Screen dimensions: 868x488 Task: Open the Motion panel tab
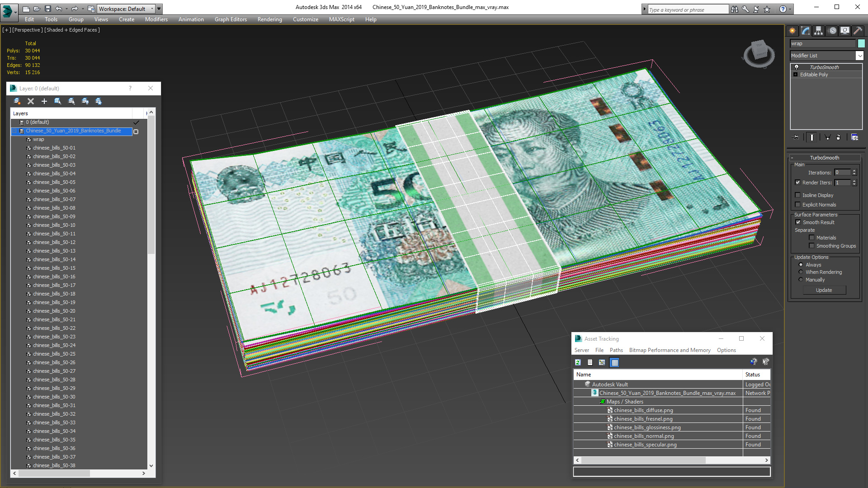coord(832,31)
